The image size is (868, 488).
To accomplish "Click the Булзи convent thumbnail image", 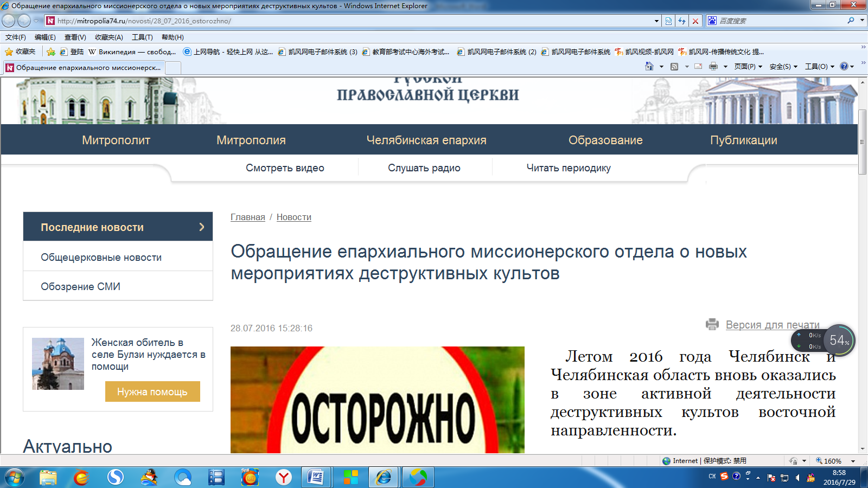I will point(58,364).
